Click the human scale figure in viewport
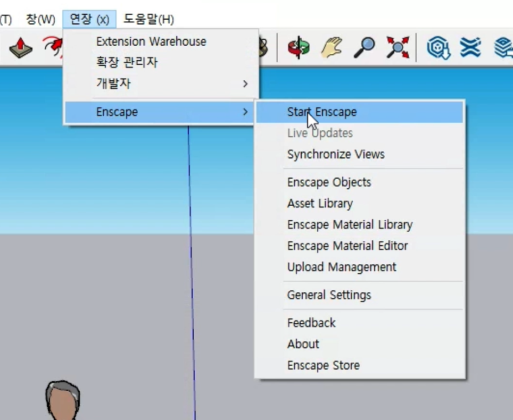 point(62,400)
